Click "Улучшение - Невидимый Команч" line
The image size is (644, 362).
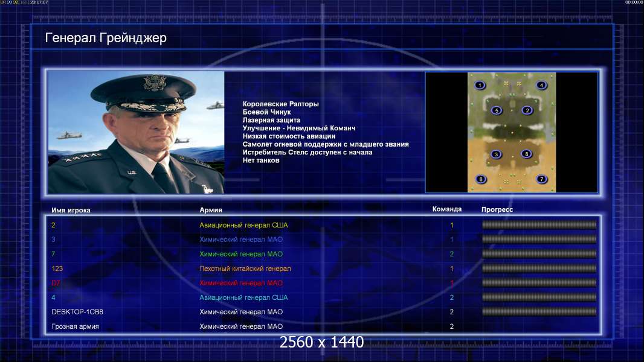point(298,128)
